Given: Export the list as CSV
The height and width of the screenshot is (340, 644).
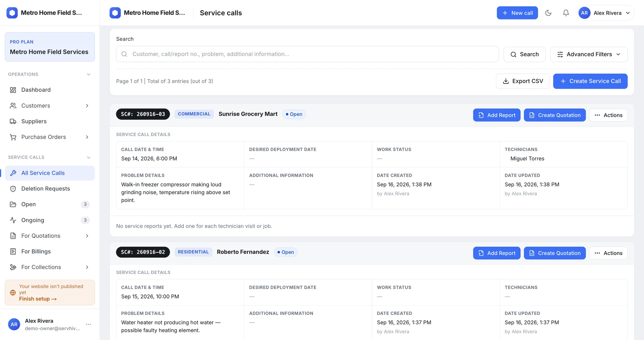Looking at the screenshot, I should click(523, 81).
